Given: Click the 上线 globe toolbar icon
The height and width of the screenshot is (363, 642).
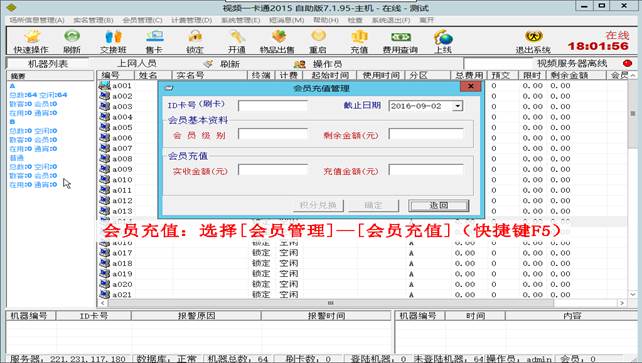Looking at the screenshot, I should [x=443, y=41].
